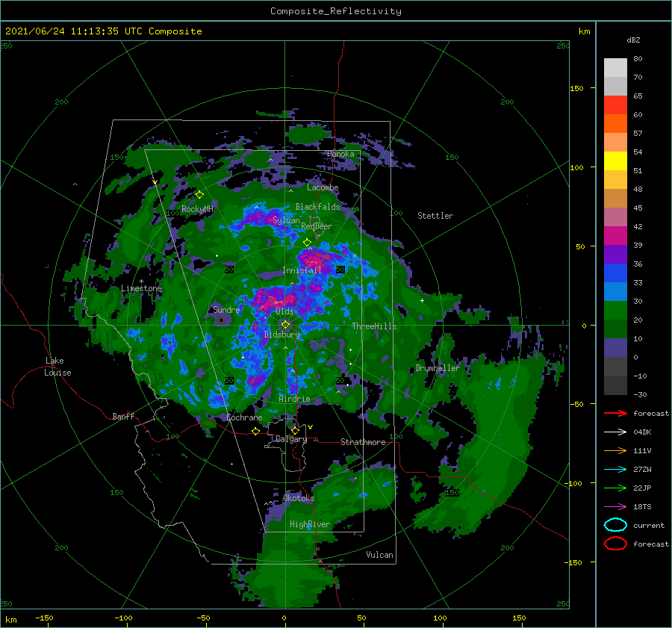Click the cyan current ellipse icon
The width and height of the screenshot is (672, 628).
pyautogui.click(x=615, y=525)
